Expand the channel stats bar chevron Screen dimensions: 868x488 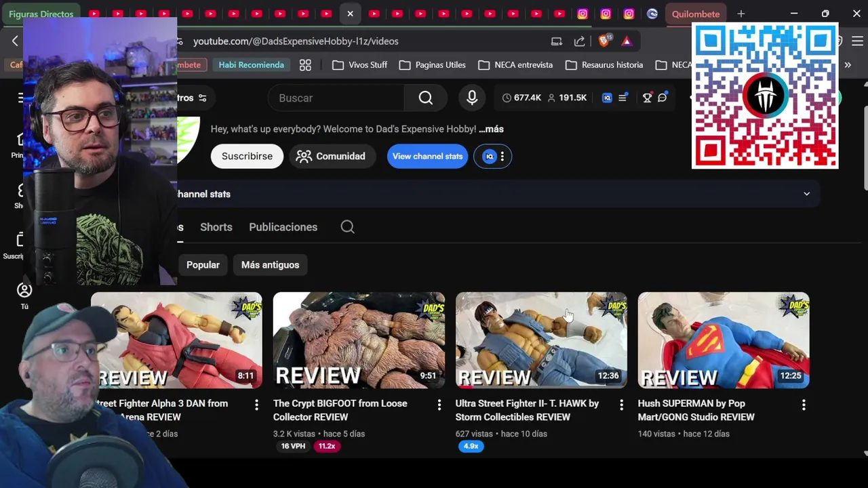(x=806, y=194)
